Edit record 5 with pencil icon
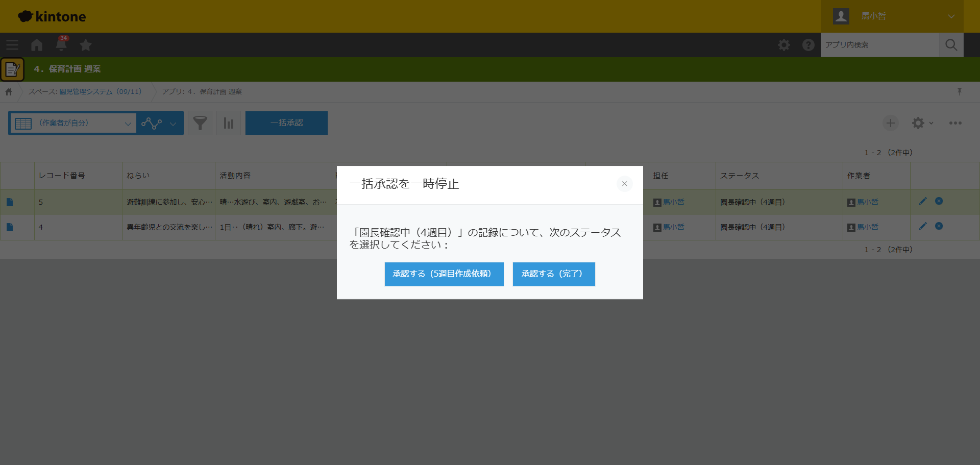 point(922,202)
